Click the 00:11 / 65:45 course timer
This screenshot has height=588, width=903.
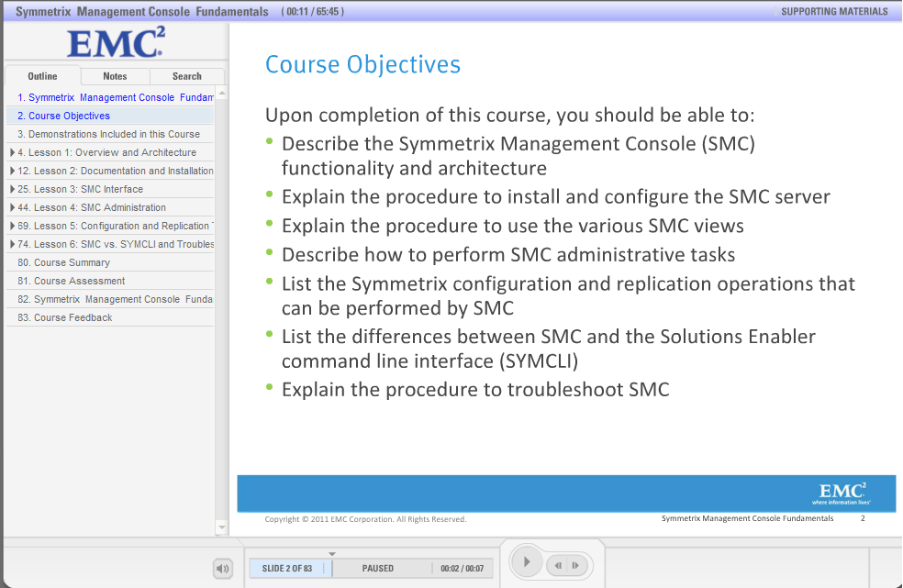click(x=313, y=12)
